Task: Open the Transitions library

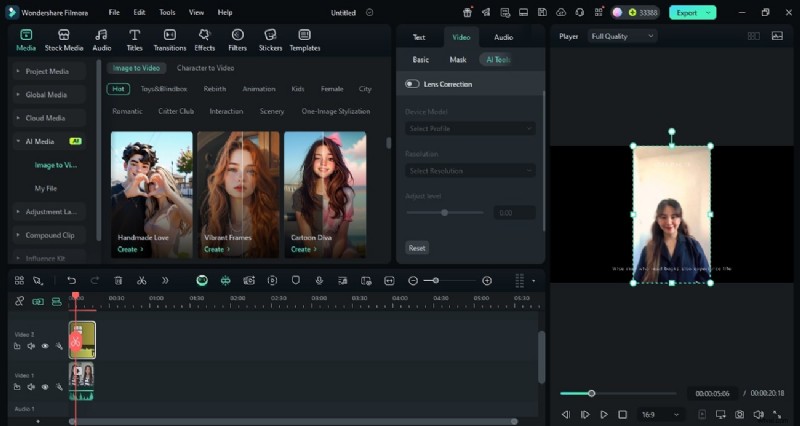Action: coord(169,39)
